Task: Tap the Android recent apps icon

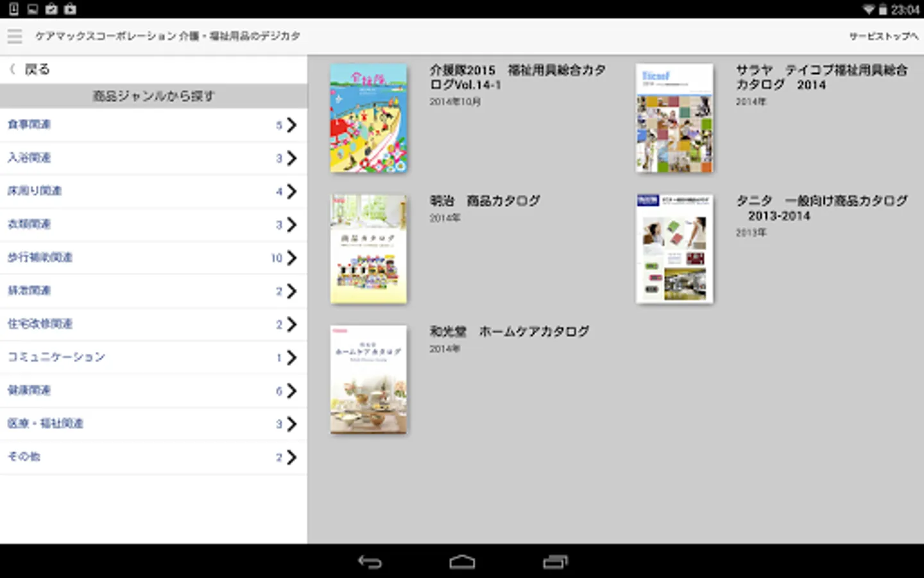Action: 555,562
